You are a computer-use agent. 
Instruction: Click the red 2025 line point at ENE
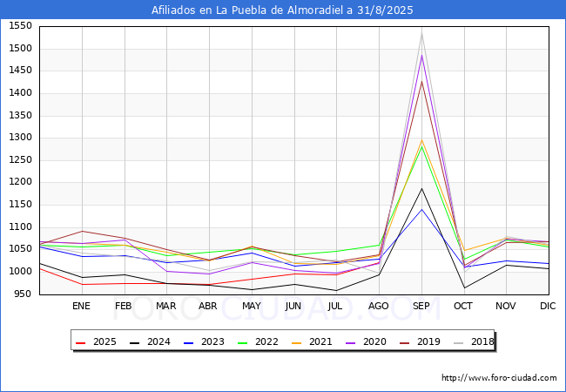(83, 285)
